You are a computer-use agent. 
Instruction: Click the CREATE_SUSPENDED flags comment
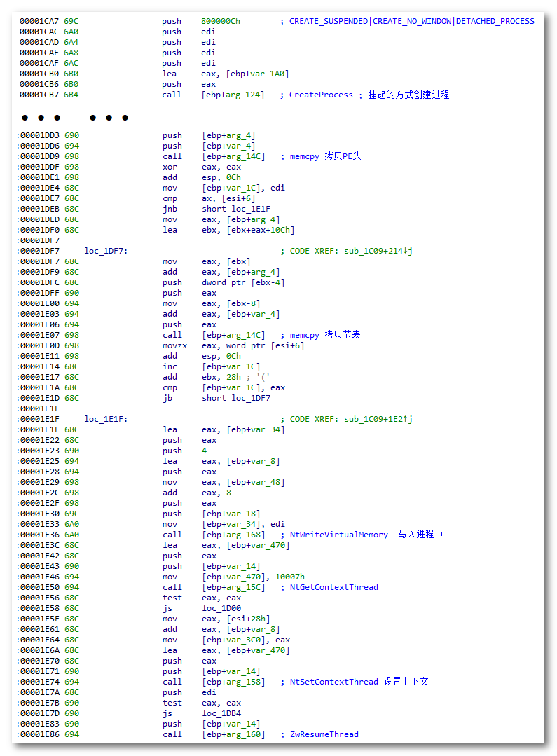(411, 21)
